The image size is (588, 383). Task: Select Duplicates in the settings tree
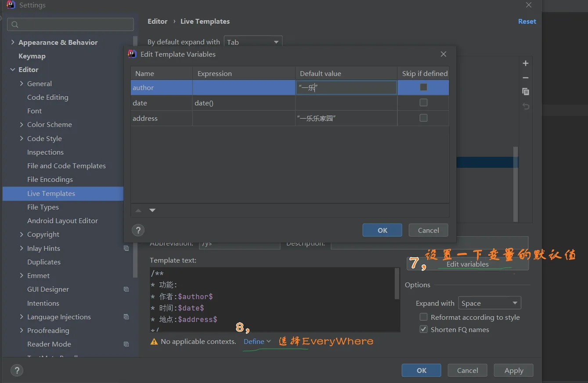click(x=44, y=262)
